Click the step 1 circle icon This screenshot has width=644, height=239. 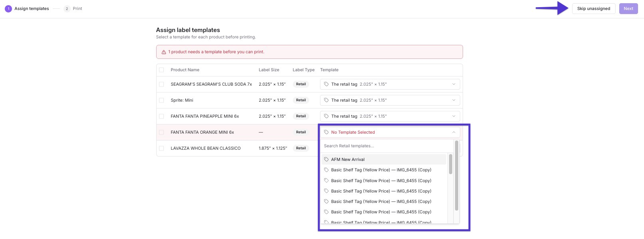tap(8, 8)
